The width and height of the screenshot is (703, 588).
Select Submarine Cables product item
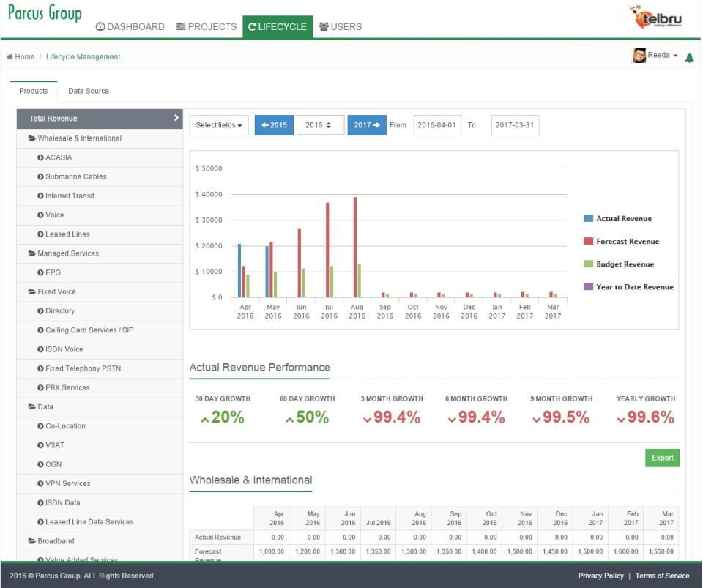100,177
